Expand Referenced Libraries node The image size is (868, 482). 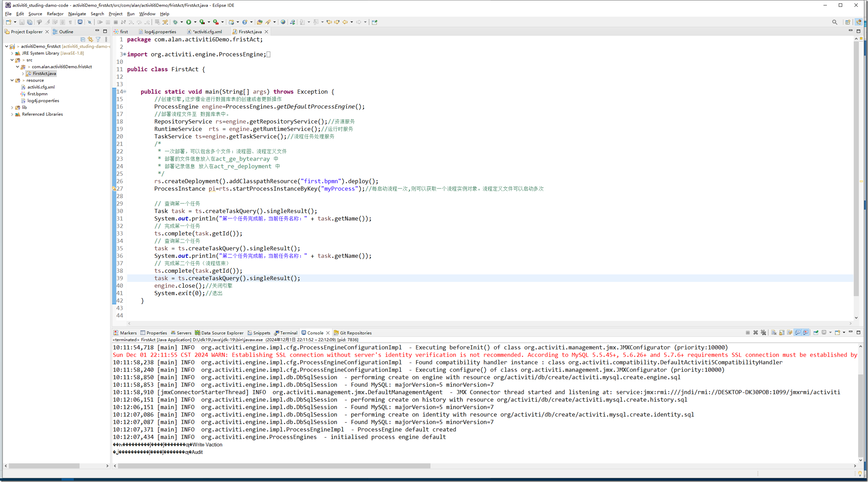pyautogui.click(x=12, y=114)
